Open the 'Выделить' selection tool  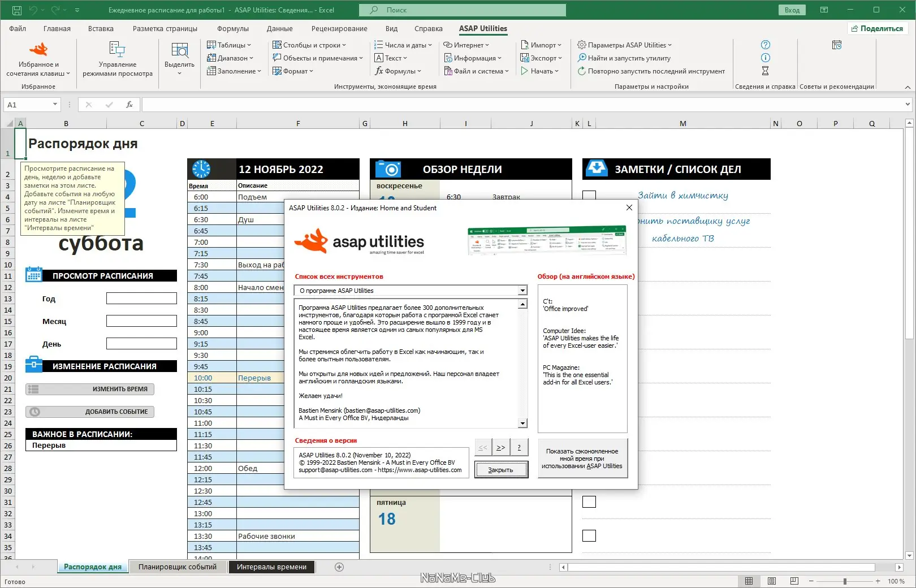179,59
